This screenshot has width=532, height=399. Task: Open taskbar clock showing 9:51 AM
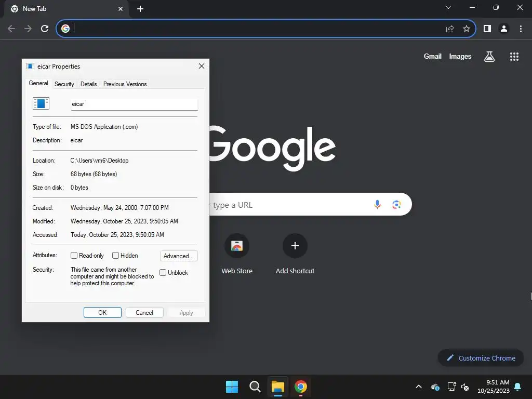(x=494, y=387)
